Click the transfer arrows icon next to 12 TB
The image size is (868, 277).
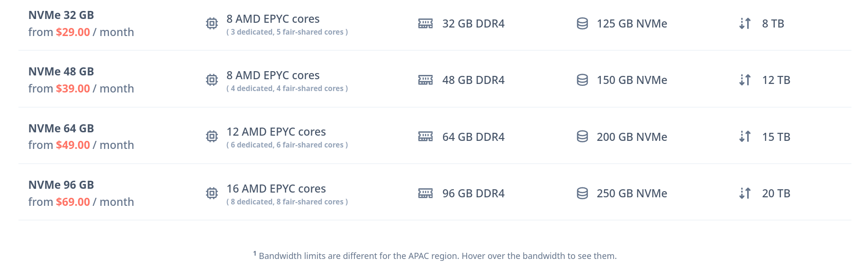pos(745,80)
